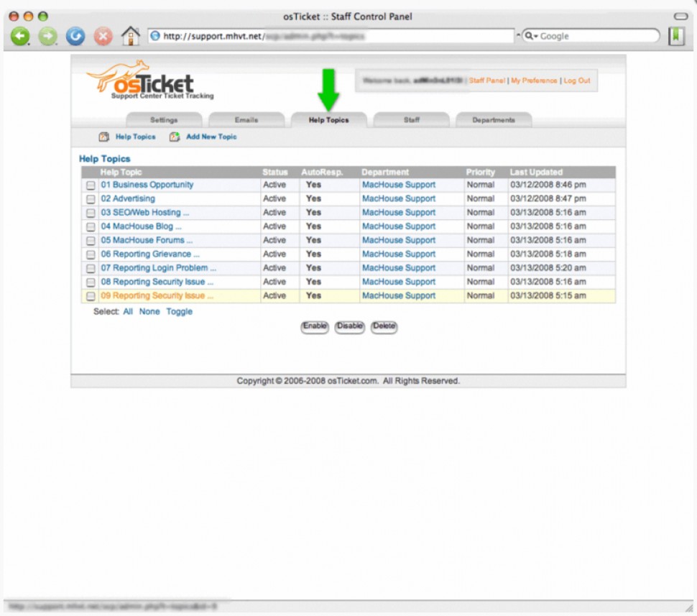This screenshot has height=616, width=697.
Task: Check the 01 Business Opportunity checkbox
Action: (x=91, y=185)
